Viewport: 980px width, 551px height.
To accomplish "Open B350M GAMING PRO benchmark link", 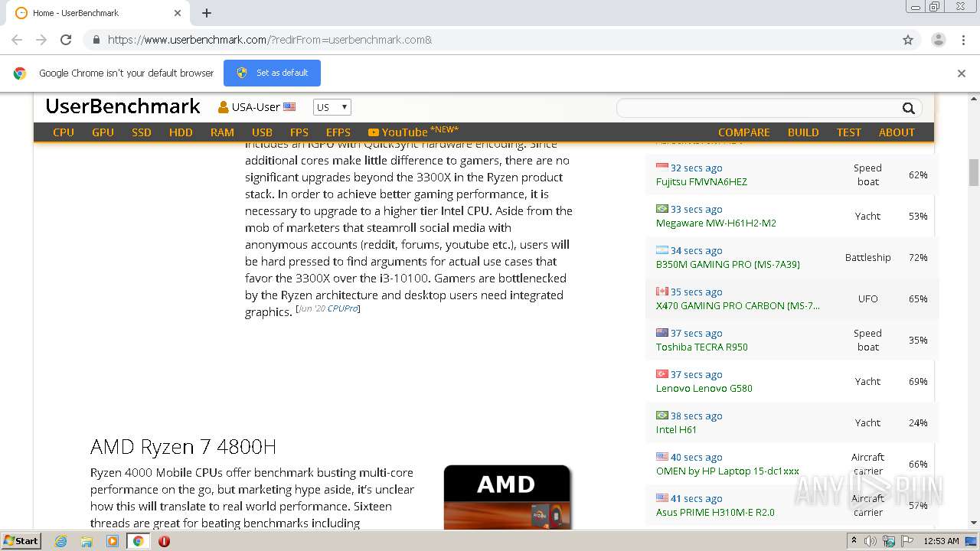I will 727,264.
